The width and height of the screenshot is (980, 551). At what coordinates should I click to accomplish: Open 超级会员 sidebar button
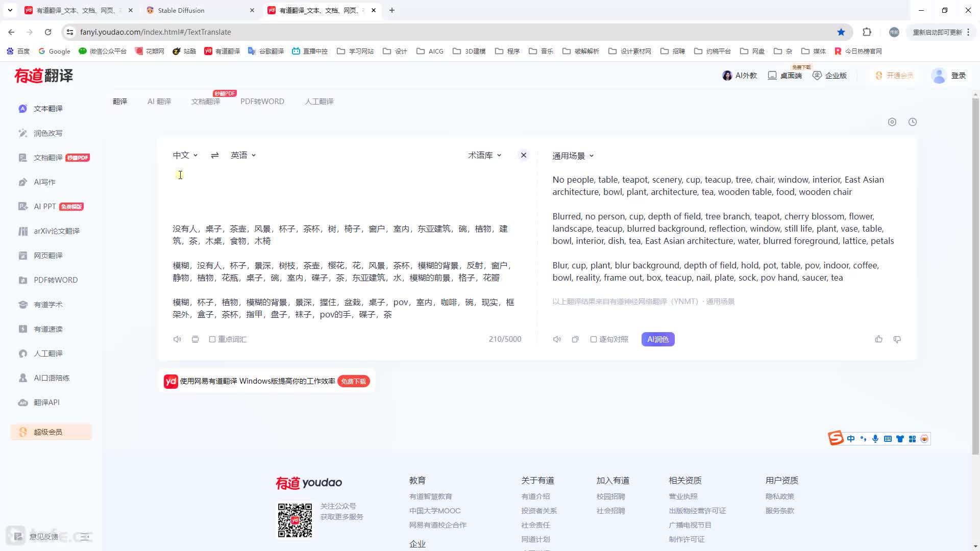coord(51,432)
